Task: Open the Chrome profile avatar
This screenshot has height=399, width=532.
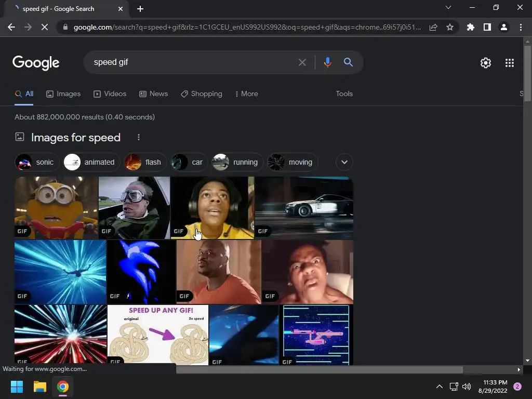Action: [504, 27]
